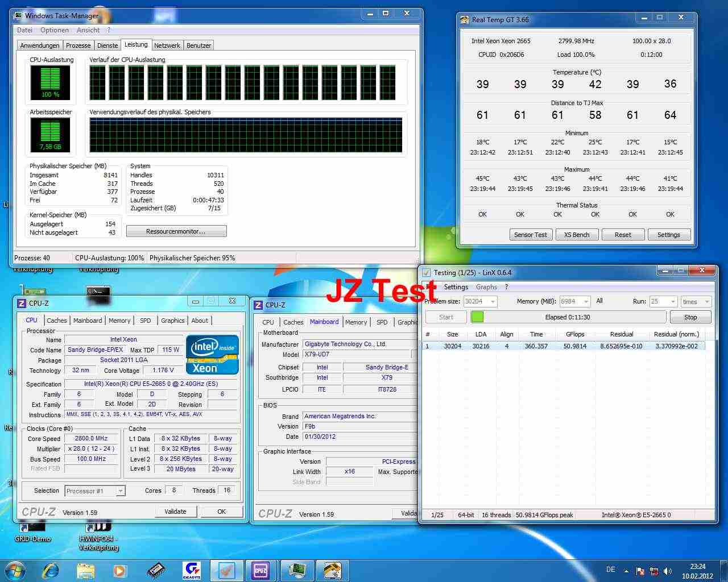Switch to the Benutzer tab in Task Manager
The height and width of the screenshot is (582, 728).
tap(199, 45)
